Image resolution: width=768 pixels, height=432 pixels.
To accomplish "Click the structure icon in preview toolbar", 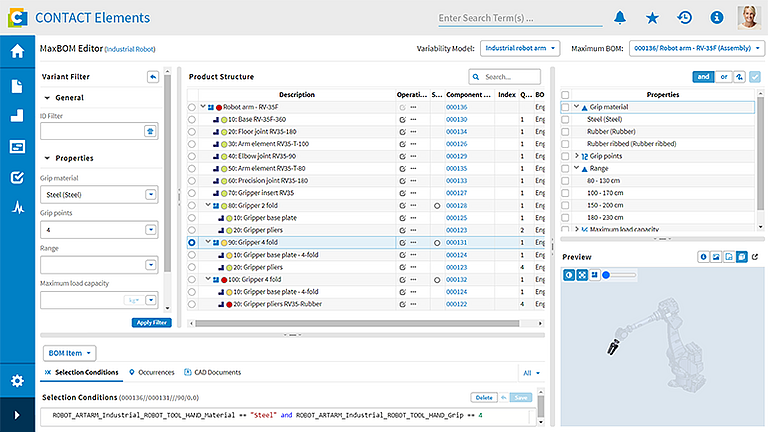I will (594, 275).
